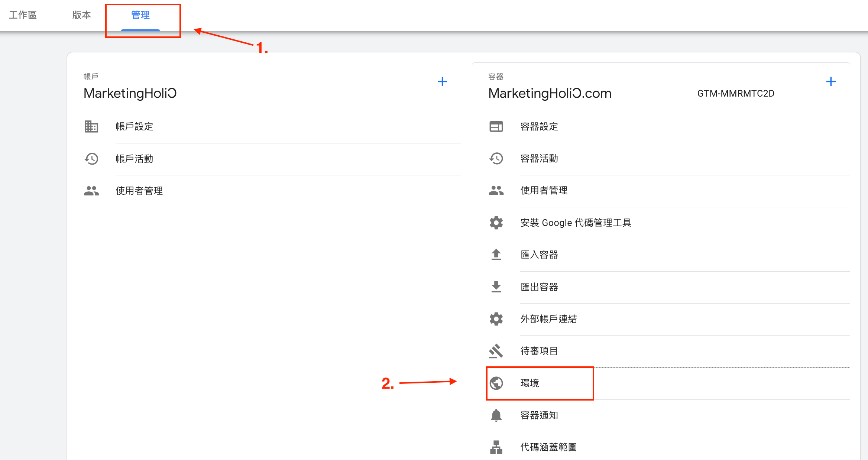Click the bell icon for 容器通知
The height and width of the screenshot is (460, 868).
pos(496,415)
